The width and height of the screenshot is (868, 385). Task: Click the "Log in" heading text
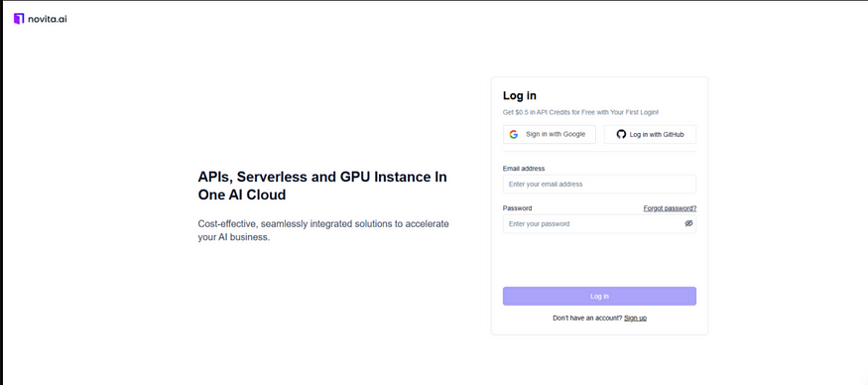click(x=519, y=96)
